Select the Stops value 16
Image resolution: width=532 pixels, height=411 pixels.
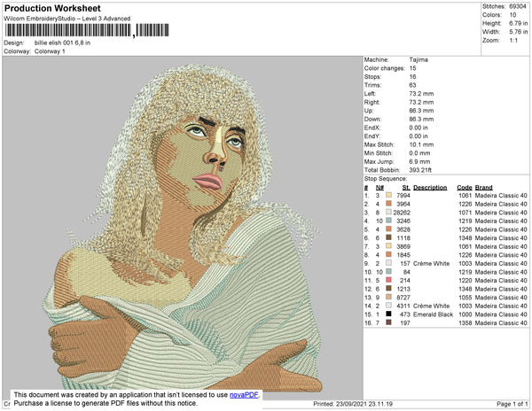[x=412, y=76]
